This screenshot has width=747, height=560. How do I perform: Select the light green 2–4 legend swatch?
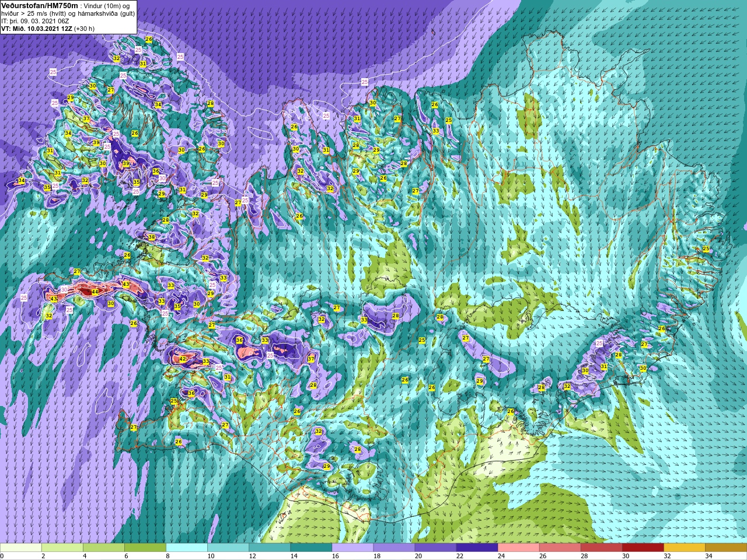[62, 548]
